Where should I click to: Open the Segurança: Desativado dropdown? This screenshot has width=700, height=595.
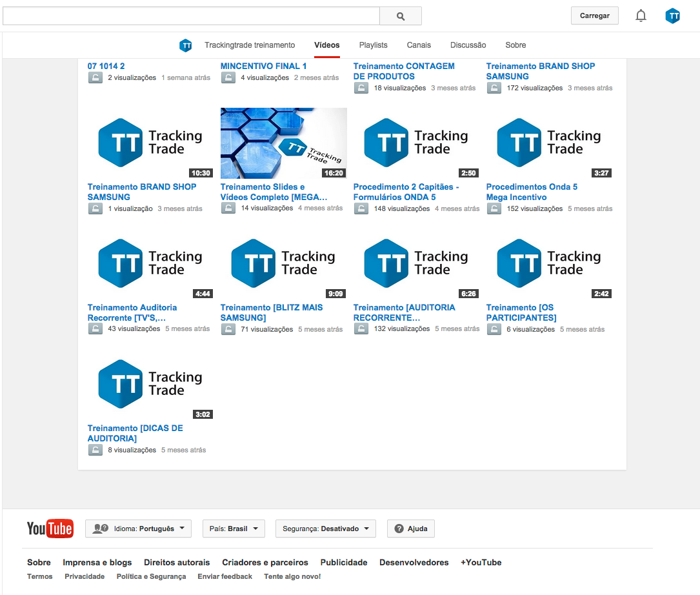[325, 529]
